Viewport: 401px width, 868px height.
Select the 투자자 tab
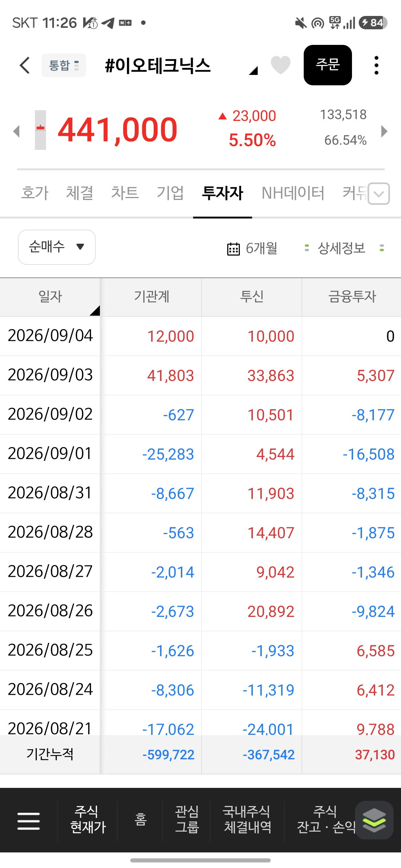222,193
